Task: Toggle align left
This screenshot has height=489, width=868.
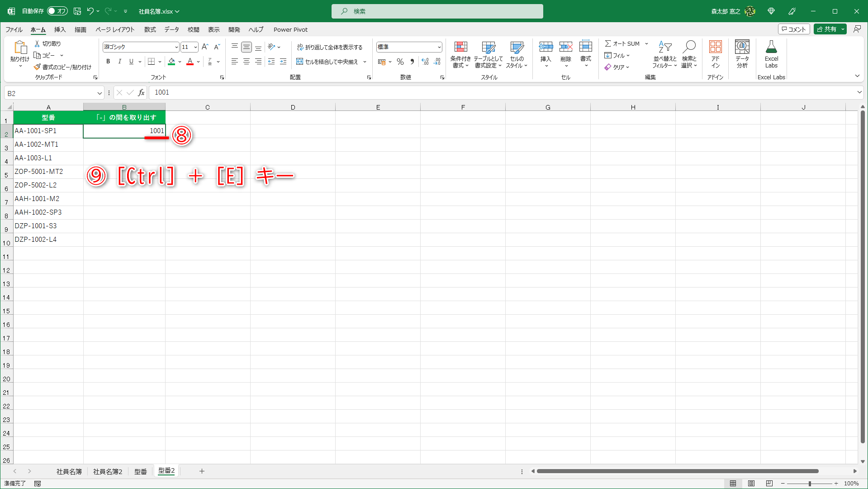Action: (x=235, y=62)
